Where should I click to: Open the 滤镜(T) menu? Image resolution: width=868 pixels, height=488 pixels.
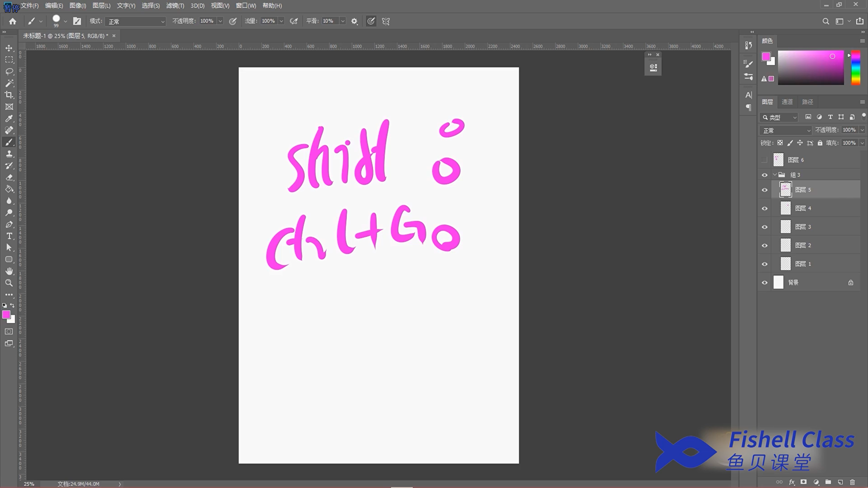pos(175,6)
